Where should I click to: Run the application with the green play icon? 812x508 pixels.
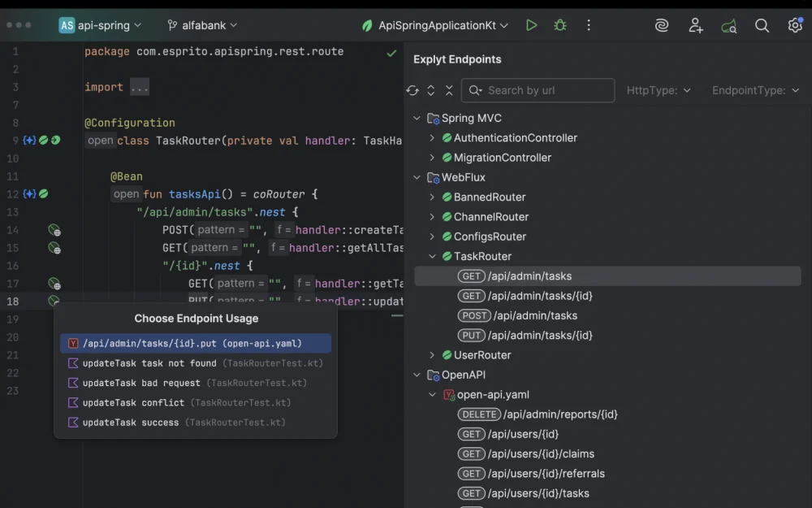[x=532, y=25]
